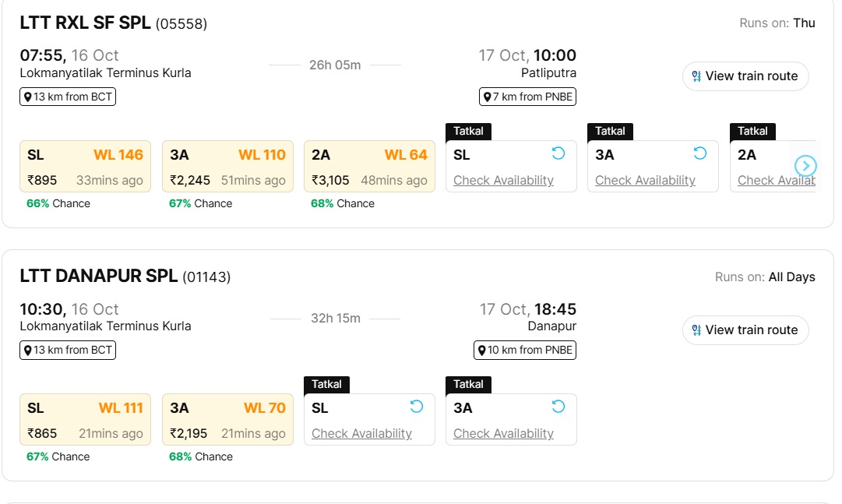Select the SL WL 146 fare card
This screenshot has width=842, height=504.
pyautogui.click(x=85, y=165)
